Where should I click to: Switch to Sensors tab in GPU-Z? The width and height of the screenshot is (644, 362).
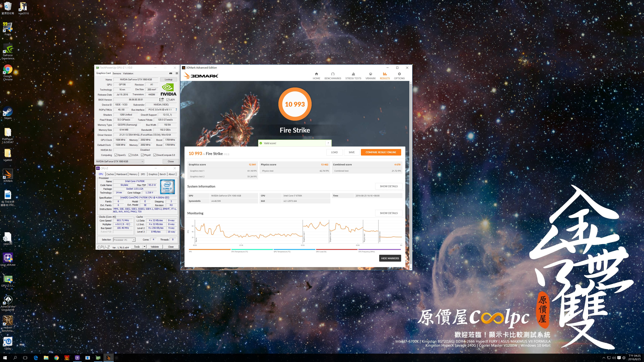click(x=117, y=73)
